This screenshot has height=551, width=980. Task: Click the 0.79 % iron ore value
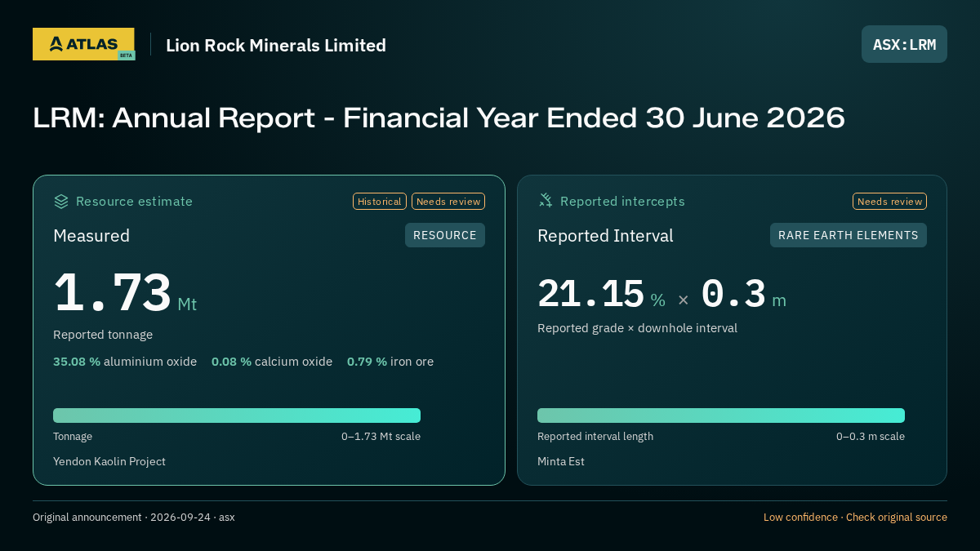[390, 362]
